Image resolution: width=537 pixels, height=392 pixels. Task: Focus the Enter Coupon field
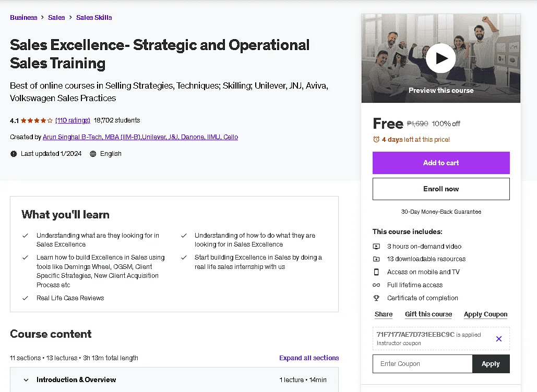tap(423, 364)
